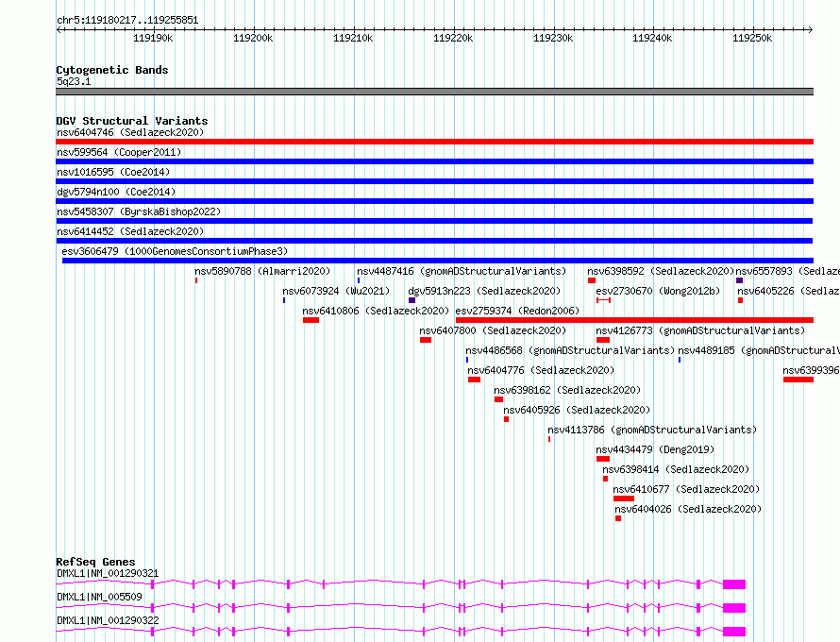Select nsv6404026 (Sedlazeck2020) label
Image resolution: width=840 pixels, height=642 pixels.
[688, 509]
